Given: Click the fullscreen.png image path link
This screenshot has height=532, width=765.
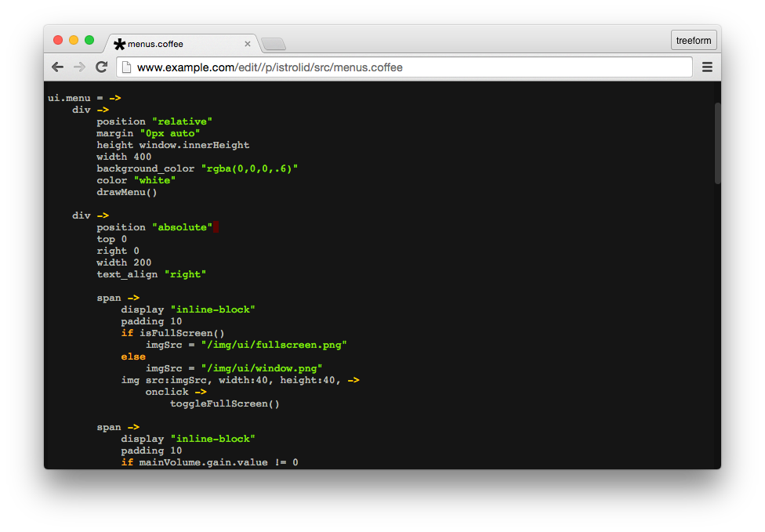Looking at the screenshot, I should 274,344.
